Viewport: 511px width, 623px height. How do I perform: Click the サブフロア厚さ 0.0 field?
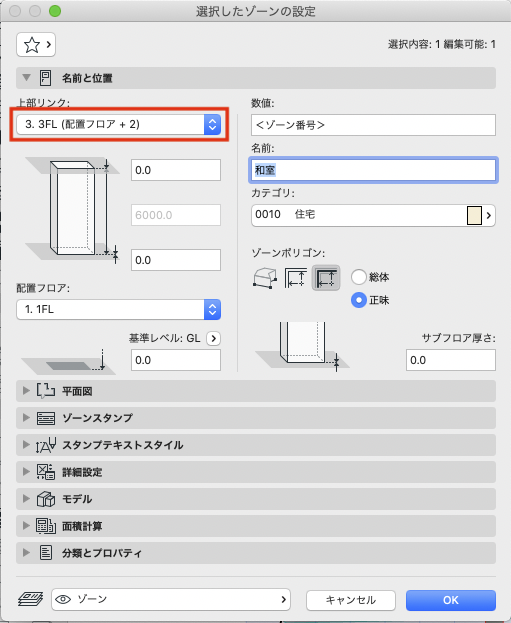451,360
